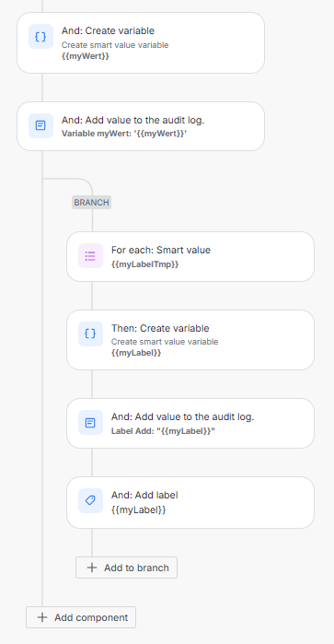334x644 pixels.
Task: Open the And: Add label card
Action: pyautogui.click(x=190, y=502)
